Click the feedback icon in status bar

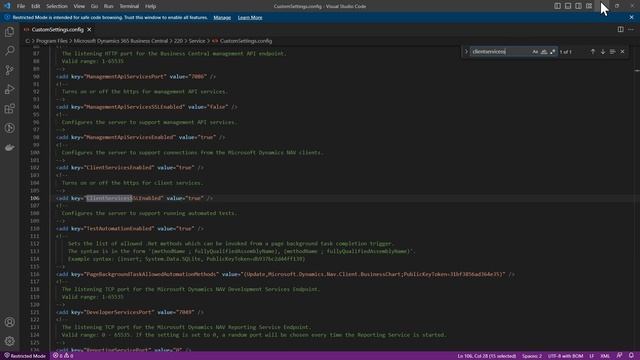620,356
